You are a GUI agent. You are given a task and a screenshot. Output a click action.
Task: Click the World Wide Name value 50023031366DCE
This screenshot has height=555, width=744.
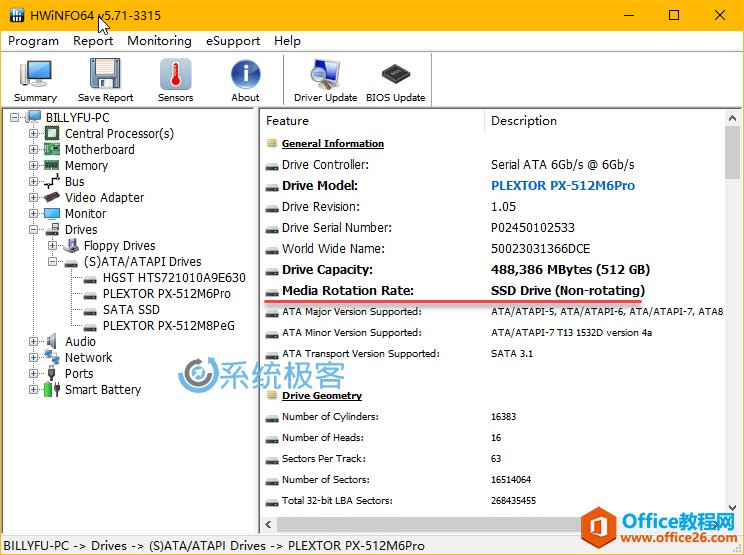coord(540,249)
